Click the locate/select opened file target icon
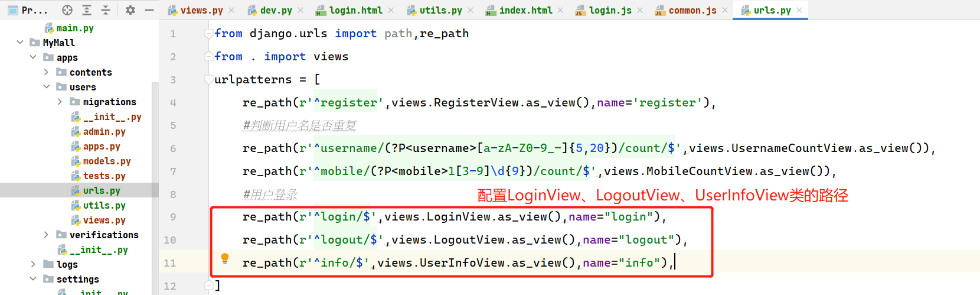Viewport: 980px width, 295px height. click(67, 10)
